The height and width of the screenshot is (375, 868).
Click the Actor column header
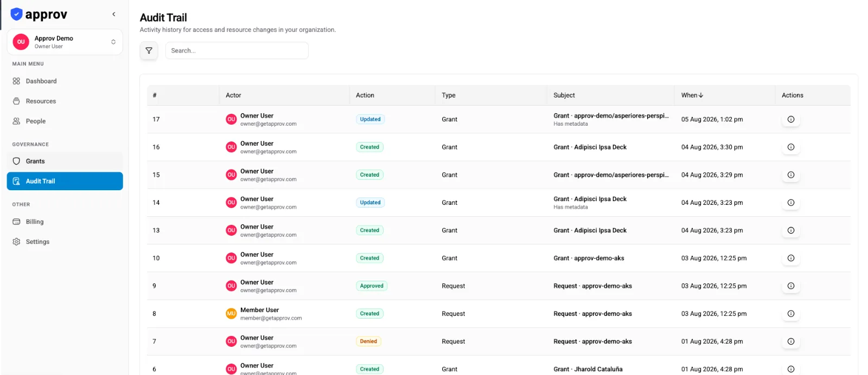(233, 95)
